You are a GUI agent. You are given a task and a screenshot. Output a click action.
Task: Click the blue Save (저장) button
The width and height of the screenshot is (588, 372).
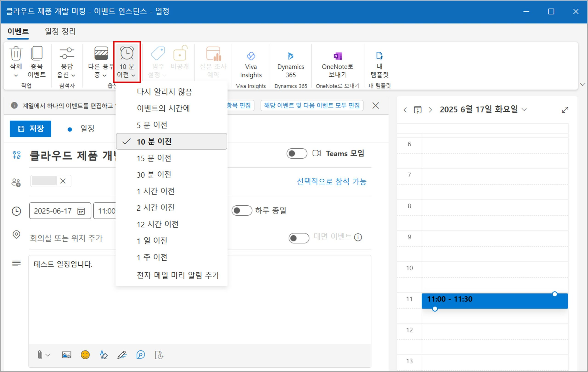(30, 128)
